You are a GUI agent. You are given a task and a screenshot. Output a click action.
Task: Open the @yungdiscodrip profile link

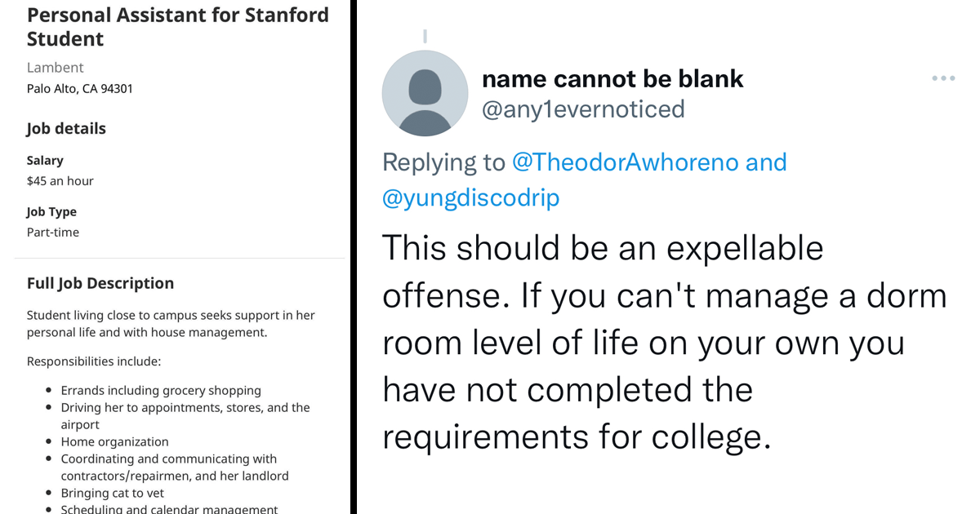click(x=470, y=197)
